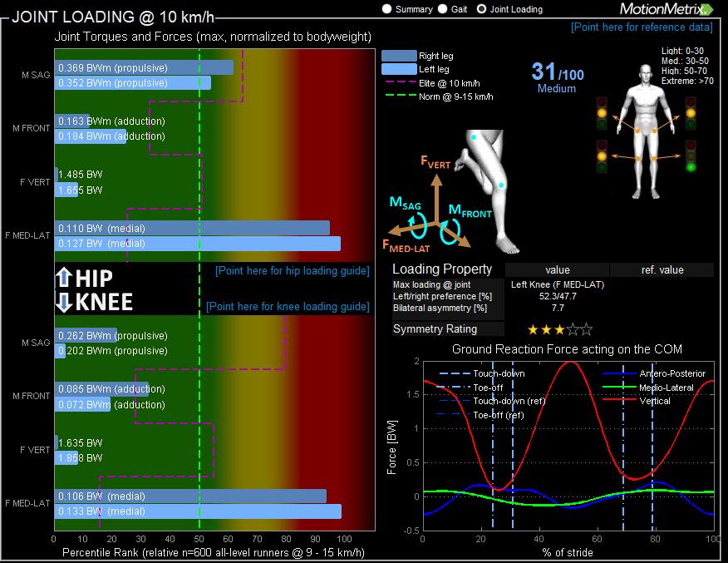Click the full-body human figure

tap(647, 131)
